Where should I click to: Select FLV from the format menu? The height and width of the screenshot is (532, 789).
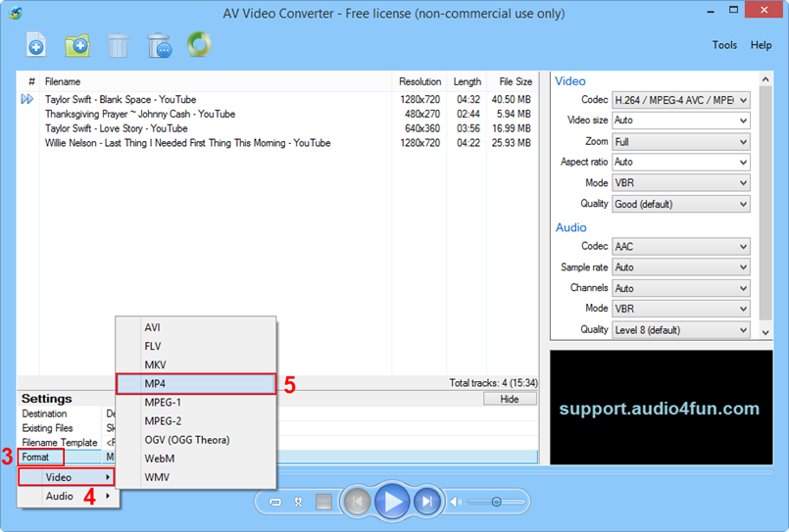[x=196, y=346]
